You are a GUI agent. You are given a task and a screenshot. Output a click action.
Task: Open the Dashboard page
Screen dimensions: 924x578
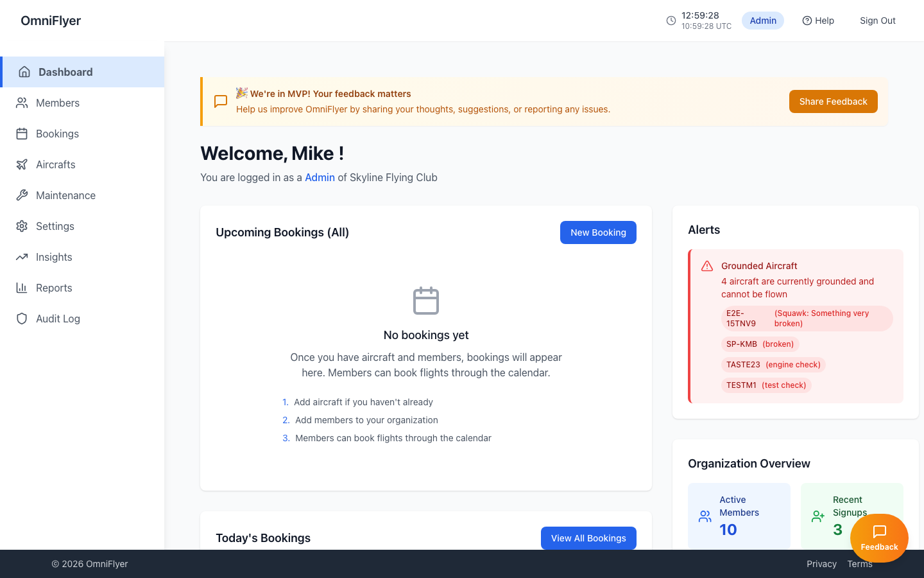[82, 72]
